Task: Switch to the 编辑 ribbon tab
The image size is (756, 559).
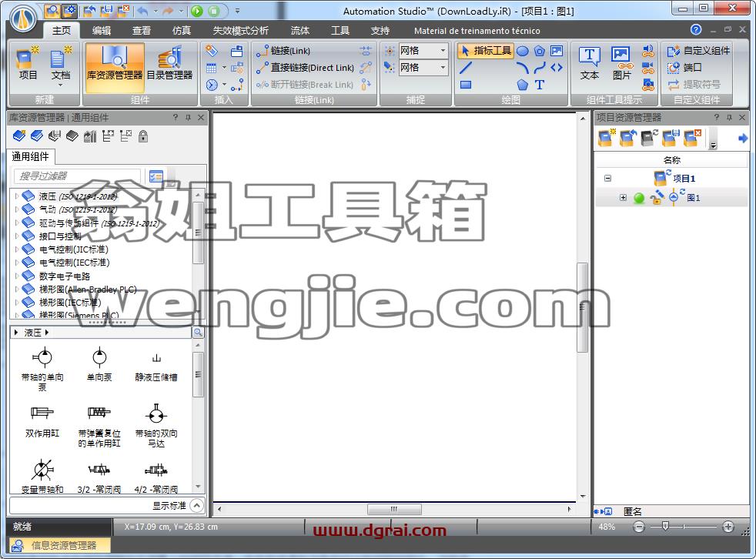Action: point(102,30)
